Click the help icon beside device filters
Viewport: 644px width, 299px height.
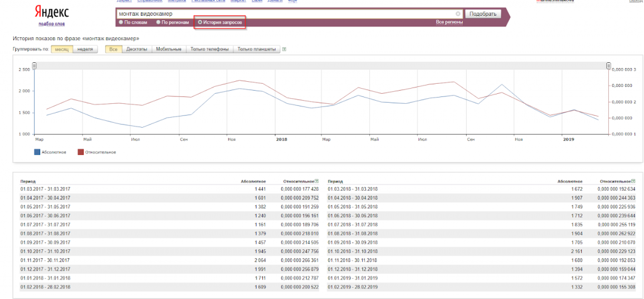point(284,49)
